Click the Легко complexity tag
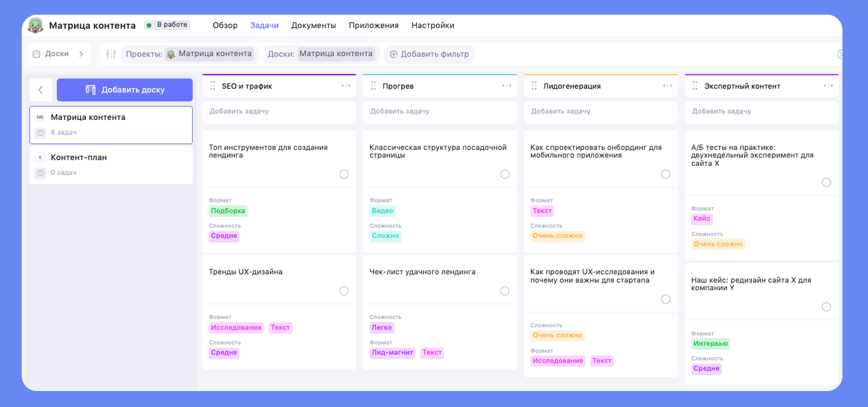 click(382, 328)
